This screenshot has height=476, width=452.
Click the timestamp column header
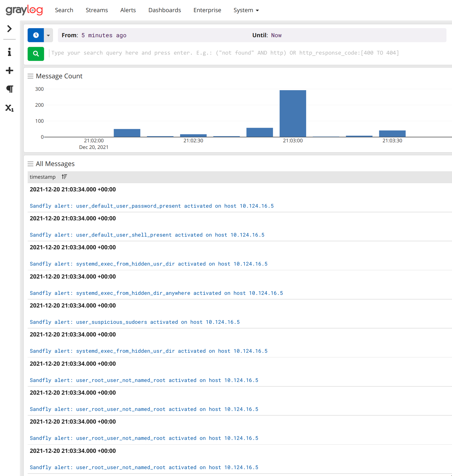point(43,177)
